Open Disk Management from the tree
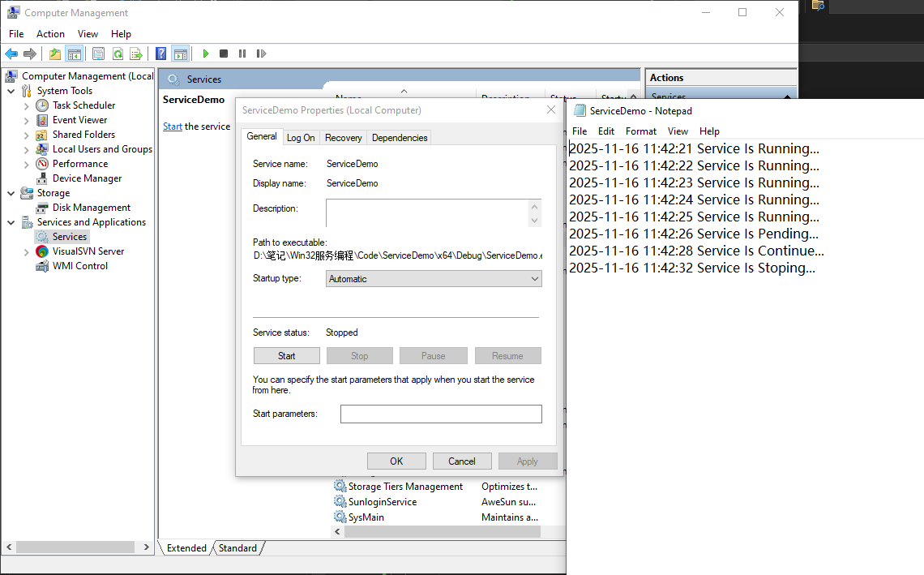 click(x=92, y=208)
